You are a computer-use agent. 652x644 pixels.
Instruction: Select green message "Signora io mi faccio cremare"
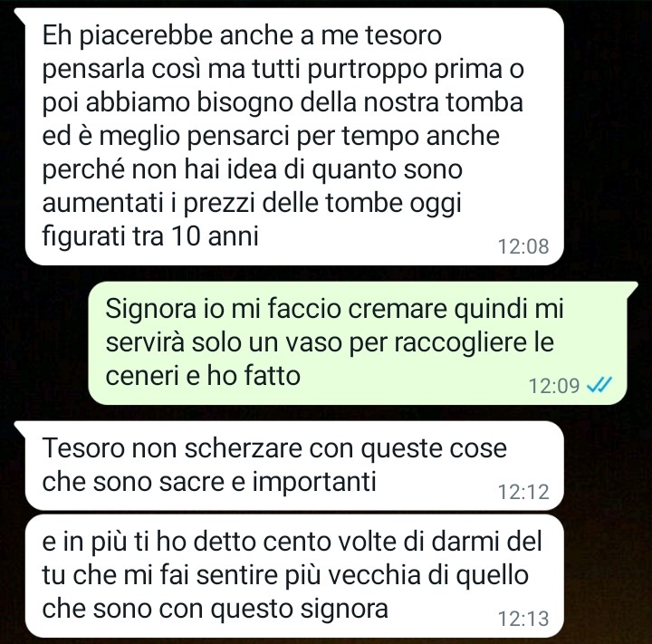pyautogui.click(x=358, y=342)
